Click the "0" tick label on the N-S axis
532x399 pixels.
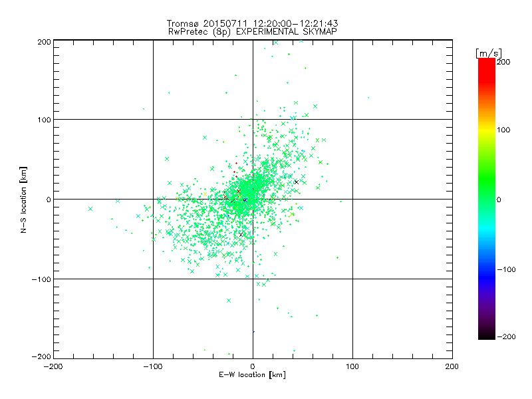click(x=49, y=199)
